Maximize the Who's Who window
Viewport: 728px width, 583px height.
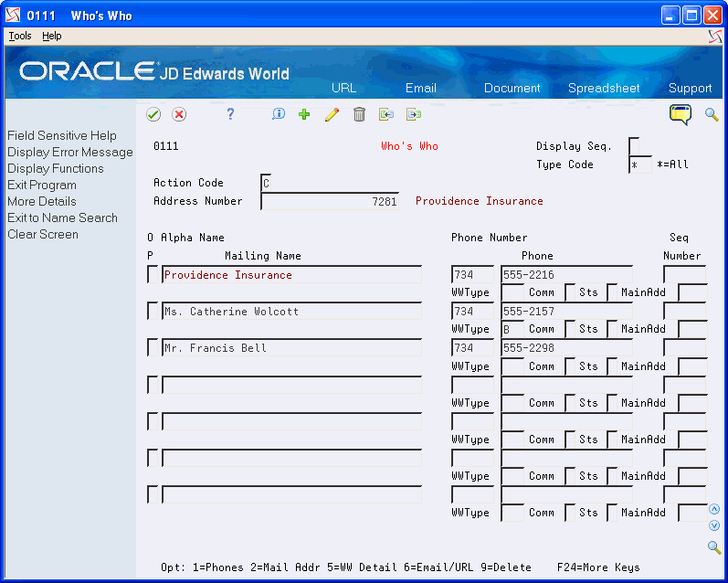691,16
